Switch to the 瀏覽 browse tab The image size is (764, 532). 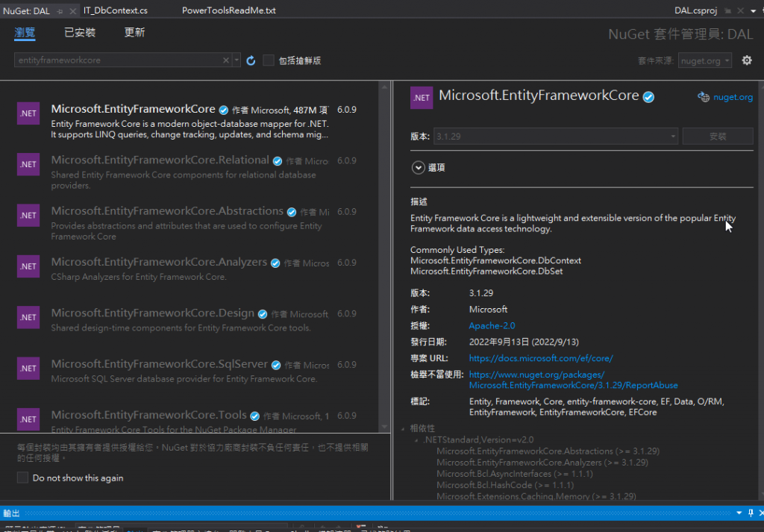pyautogui.click(x=25, y=33)
